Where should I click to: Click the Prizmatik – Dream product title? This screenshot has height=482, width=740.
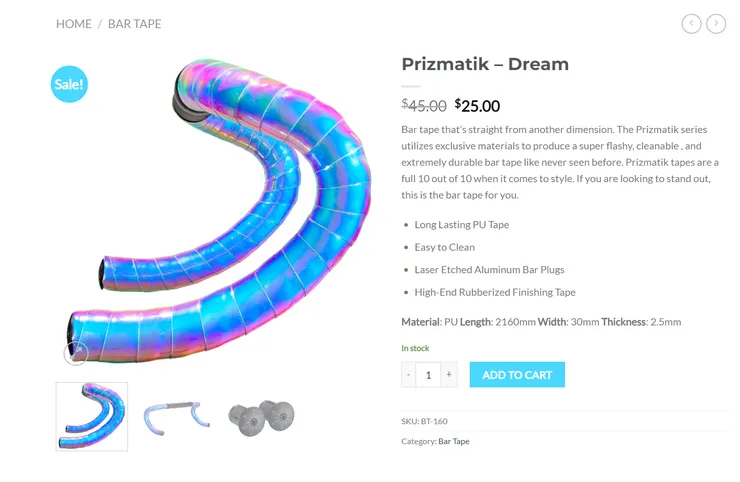485,64
